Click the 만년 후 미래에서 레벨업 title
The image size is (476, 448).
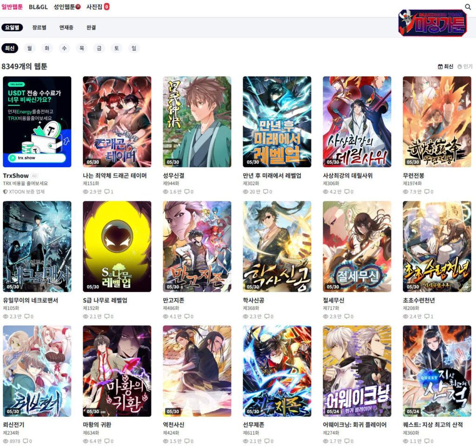click(x=272, y=176)
